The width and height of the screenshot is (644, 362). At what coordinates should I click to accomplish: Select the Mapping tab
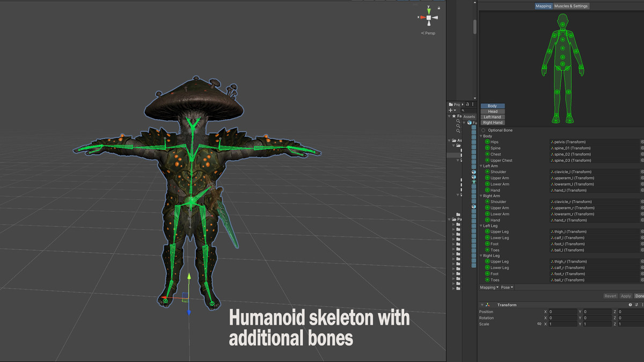[x=544, y=6]
